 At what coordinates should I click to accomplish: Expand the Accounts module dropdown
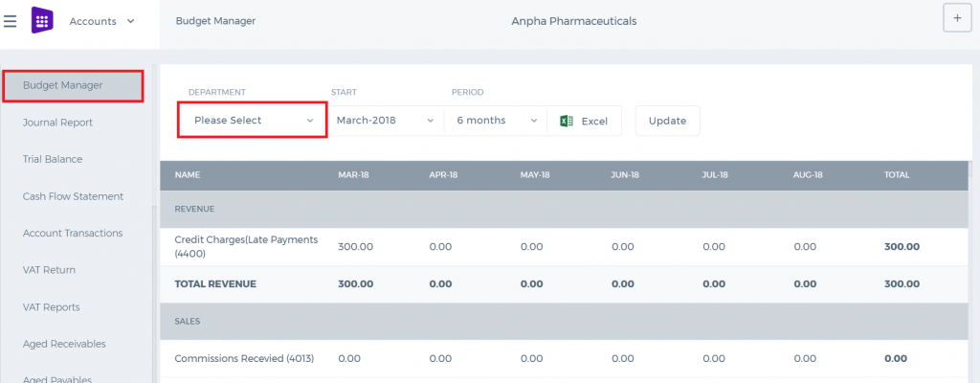pyautogui.click(x=101, y=21)
